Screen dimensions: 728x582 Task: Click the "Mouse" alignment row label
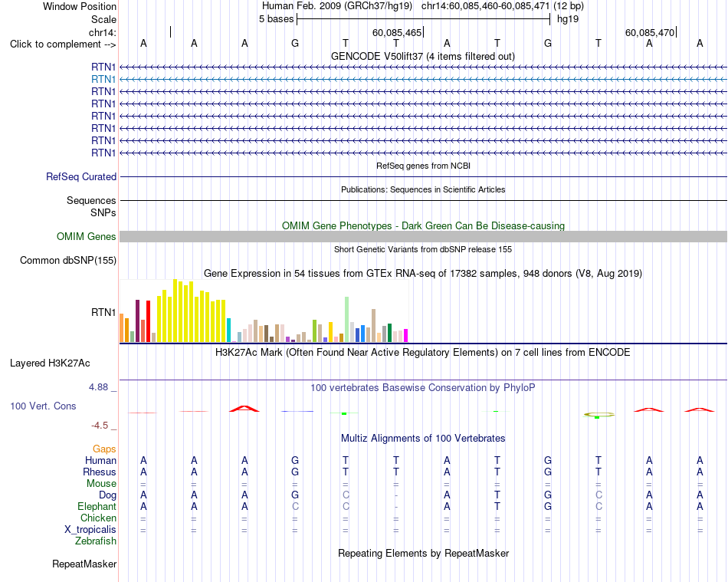[101, 484]
